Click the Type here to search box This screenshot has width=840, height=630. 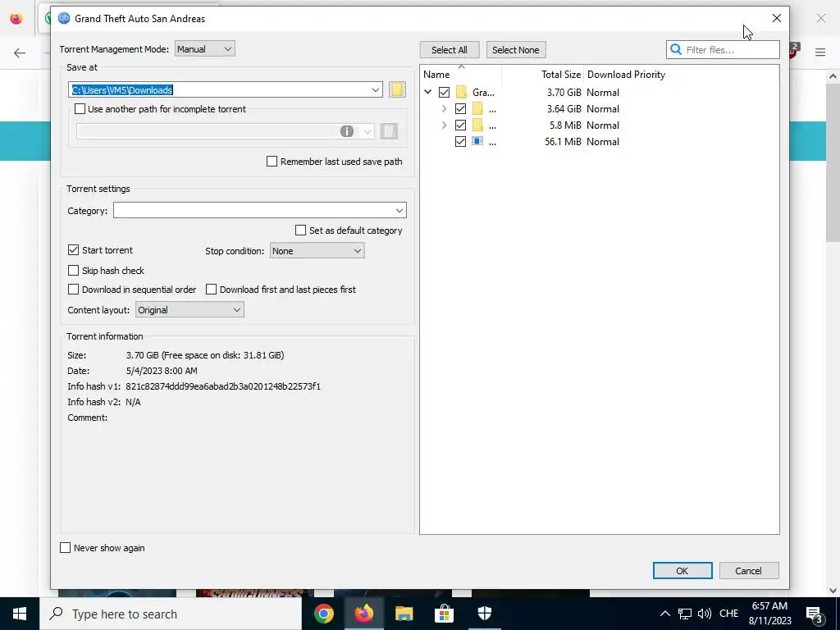click(x=171, y=614)
